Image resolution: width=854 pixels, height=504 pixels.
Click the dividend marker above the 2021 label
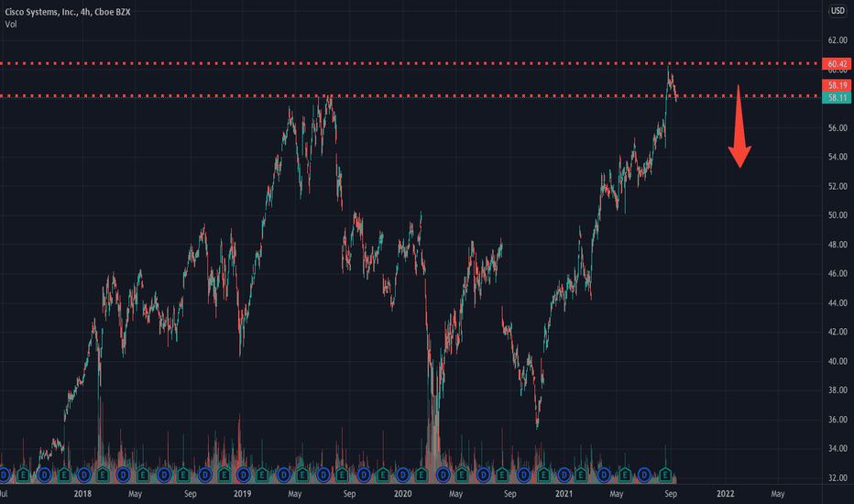564,475
